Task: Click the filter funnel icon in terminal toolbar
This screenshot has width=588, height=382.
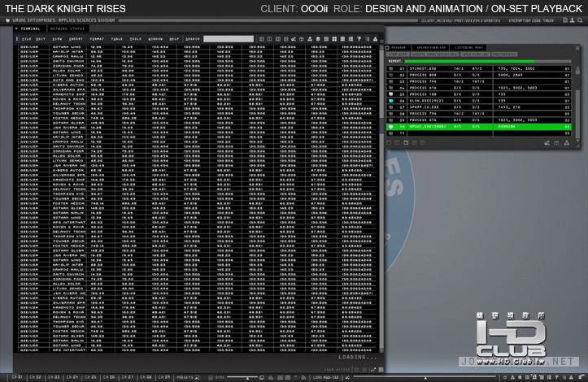Action: click(359, 39)
